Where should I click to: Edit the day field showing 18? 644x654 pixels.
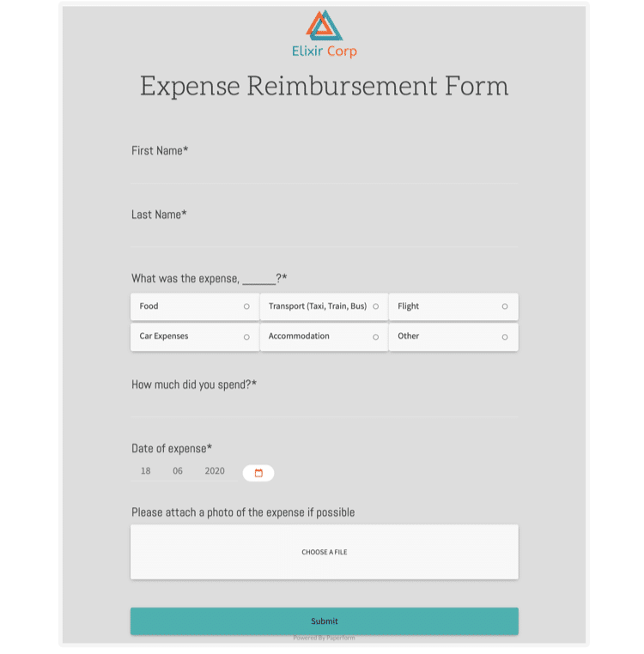[146, 471]
